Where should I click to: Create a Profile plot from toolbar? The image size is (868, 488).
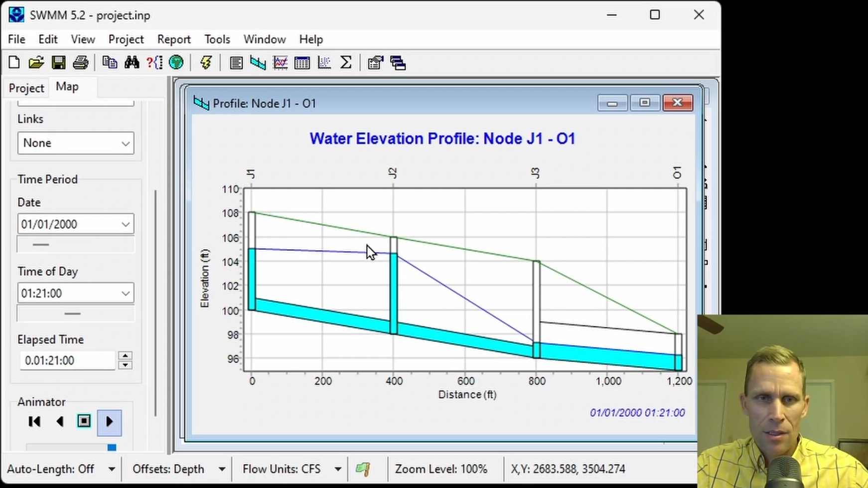[x=258, y=63]
